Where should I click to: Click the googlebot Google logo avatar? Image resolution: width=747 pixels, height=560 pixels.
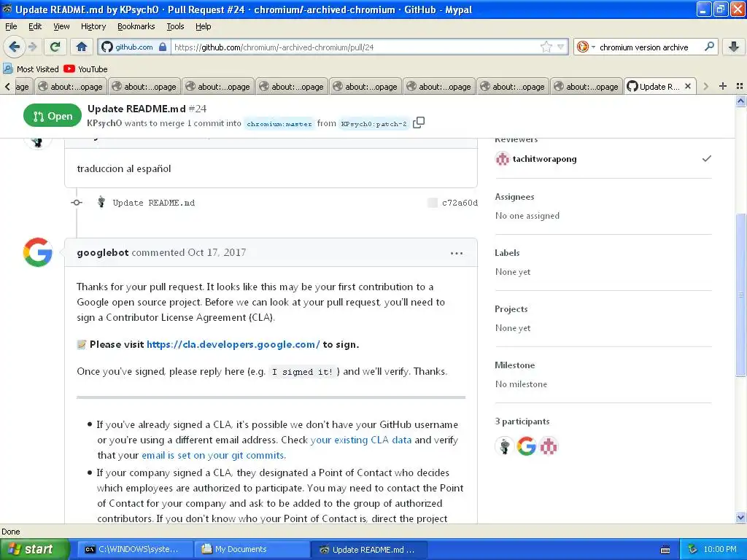coord(38,252)
